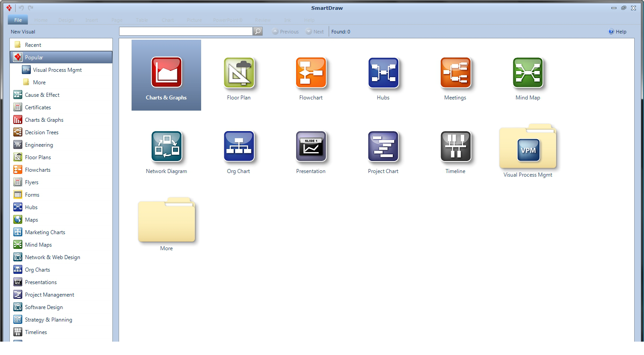The width and height of the screenshot is (644, 355).
Task: Open the Hubs template tile
Action: point(383,78)
